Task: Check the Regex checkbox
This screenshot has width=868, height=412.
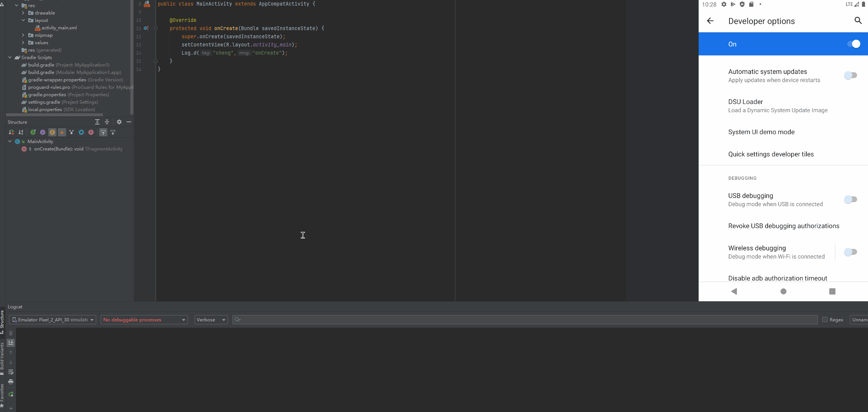Action: click(x=825, y=319)
